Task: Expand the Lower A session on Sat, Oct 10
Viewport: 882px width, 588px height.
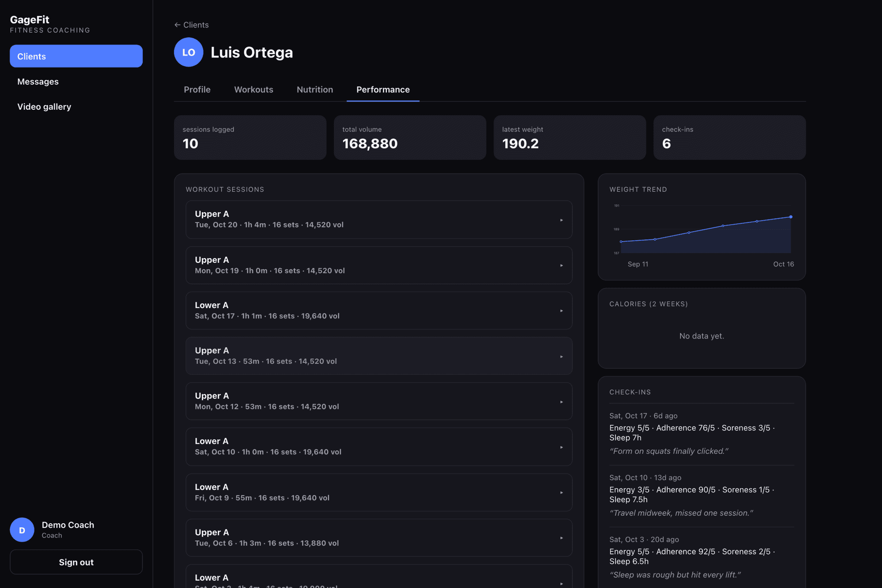Action: 379,447
